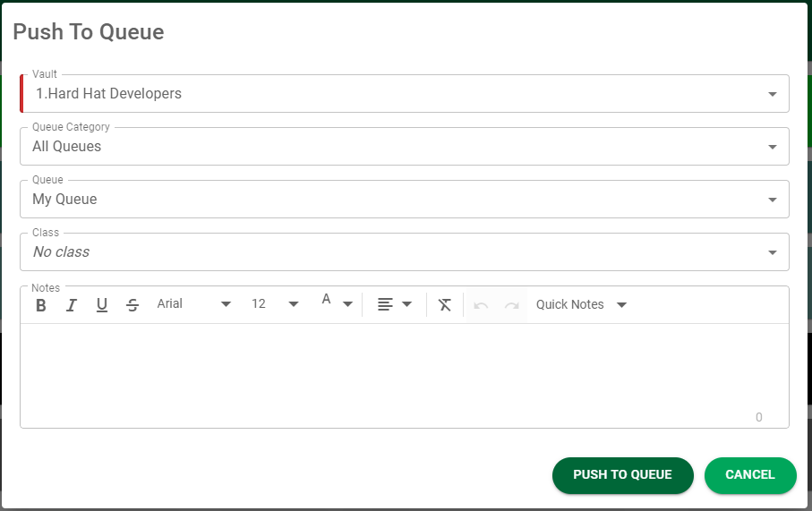Expand the Class dropdown showing No class
Screen dimensions: 812x511
pos(405,252)
